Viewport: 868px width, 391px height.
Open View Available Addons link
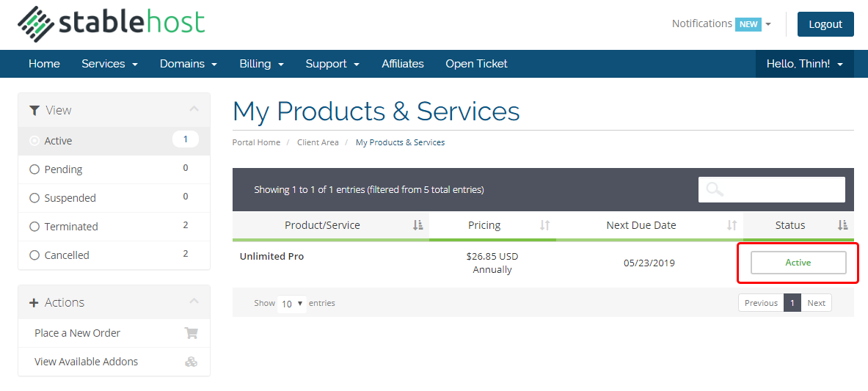tap(87, 362)
